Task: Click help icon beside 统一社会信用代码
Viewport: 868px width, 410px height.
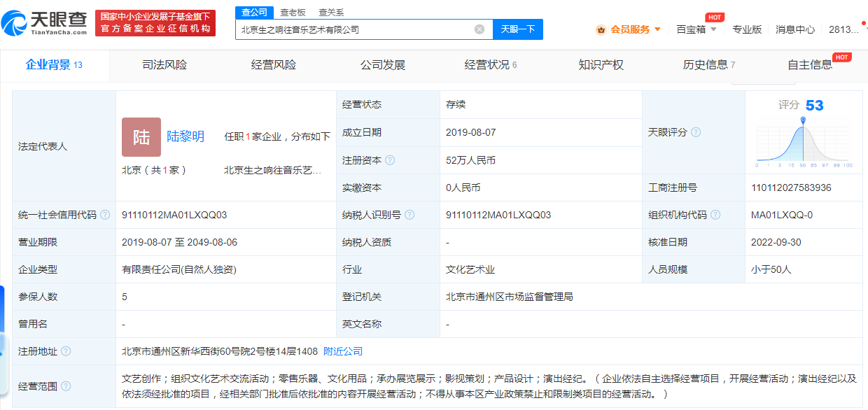Action: 105,215
